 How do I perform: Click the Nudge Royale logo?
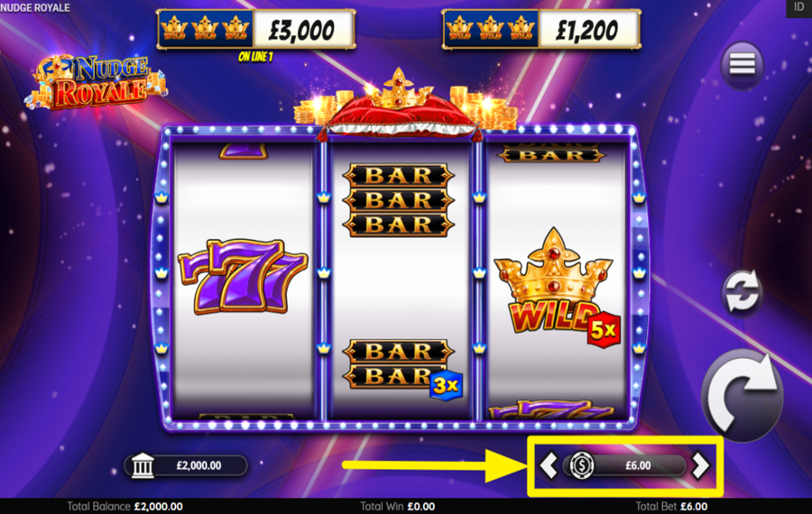pyautogui.click(x=96, y=82)
